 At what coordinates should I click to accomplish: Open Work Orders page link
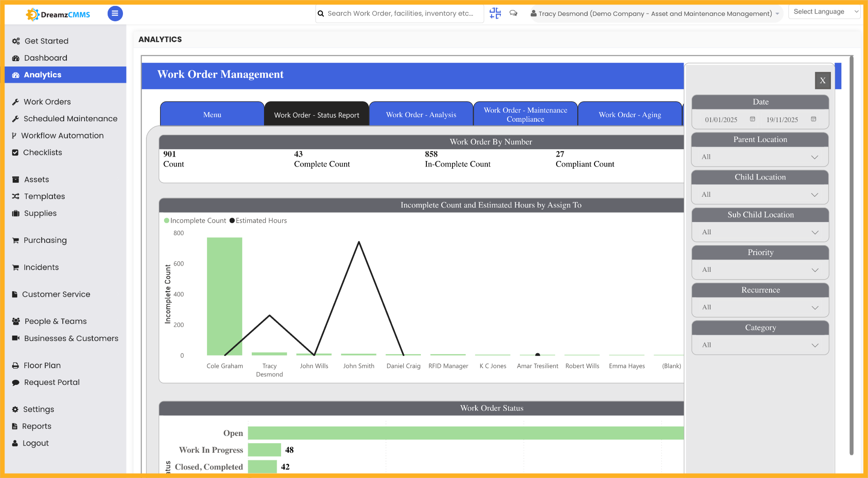(47, 102)
